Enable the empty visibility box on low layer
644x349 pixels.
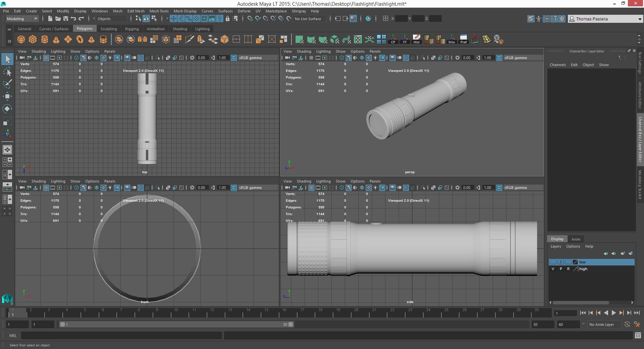(553, 262)
